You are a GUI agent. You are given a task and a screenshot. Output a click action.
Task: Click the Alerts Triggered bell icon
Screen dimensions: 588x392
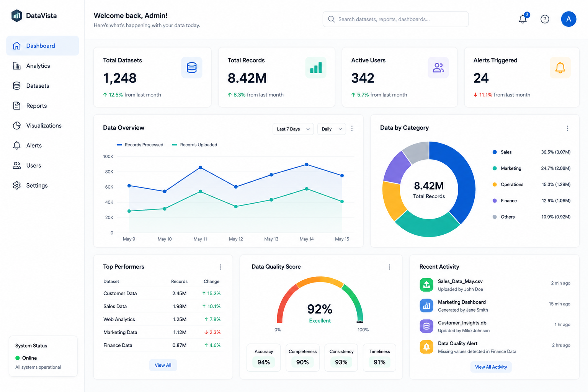(x=560, y=68)
